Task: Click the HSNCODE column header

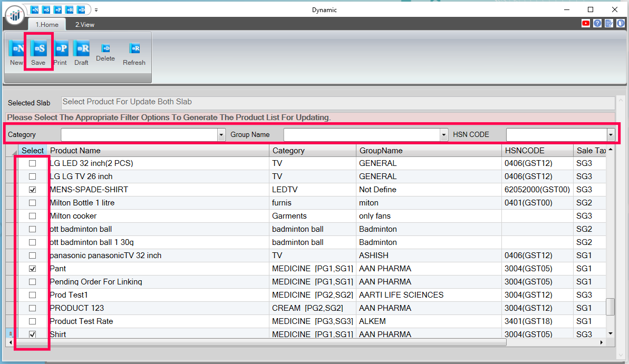Action: pos(537,151)
